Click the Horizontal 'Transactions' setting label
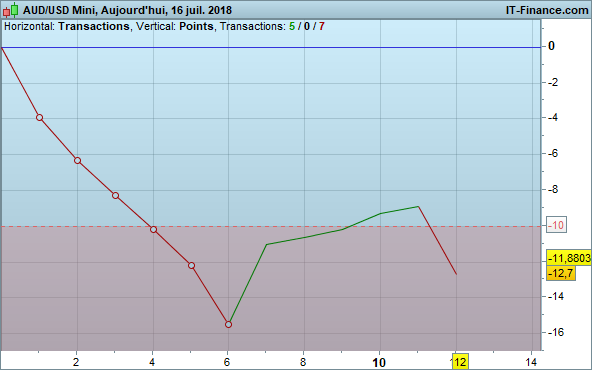The height and width of the screenshot is (370, 592). pyautogui.click(x=94, y=26)
